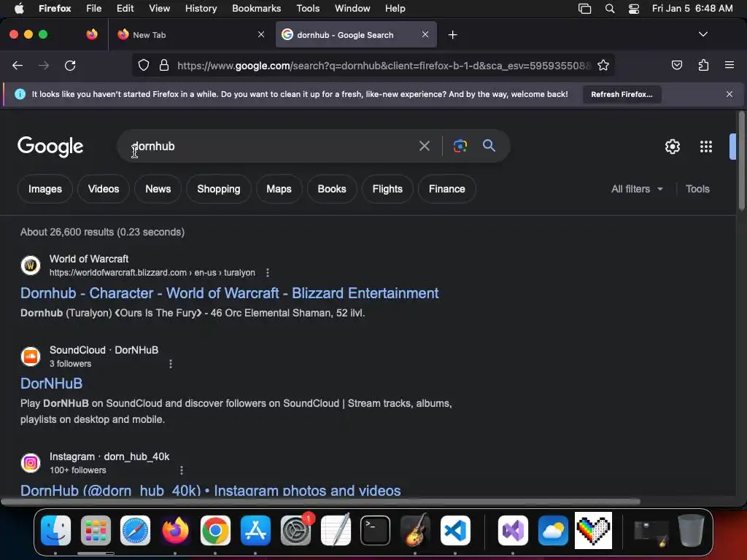Open Spotlight search in the menu bar
Viewport: 747px width, 560px height.
(609, 9)
